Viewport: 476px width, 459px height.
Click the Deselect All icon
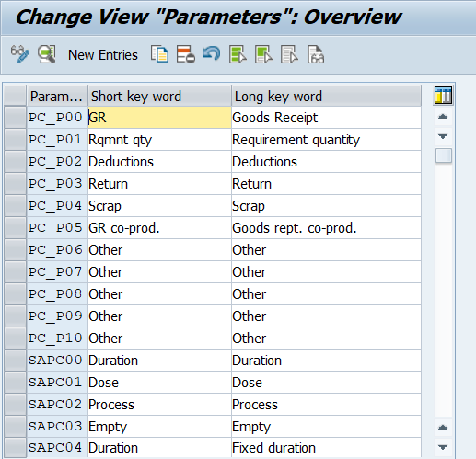(x=289, y=54)
